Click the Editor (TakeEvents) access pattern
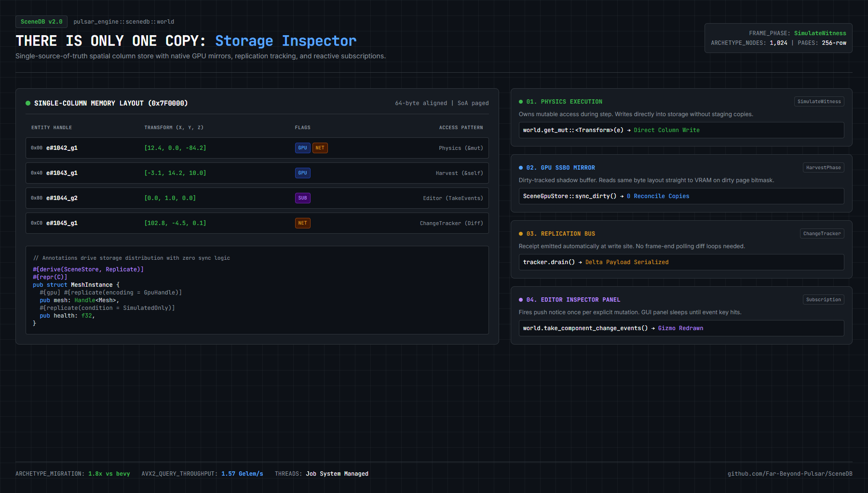Screen dimensions: 868x493 pos(453,198)
